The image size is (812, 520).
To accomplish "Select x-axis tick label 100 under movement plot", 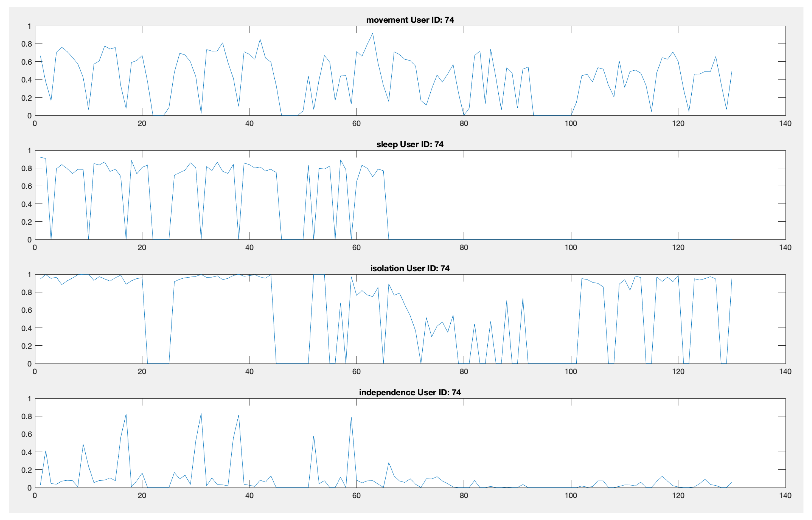I will pyautogui.click(x=571, y=123).
